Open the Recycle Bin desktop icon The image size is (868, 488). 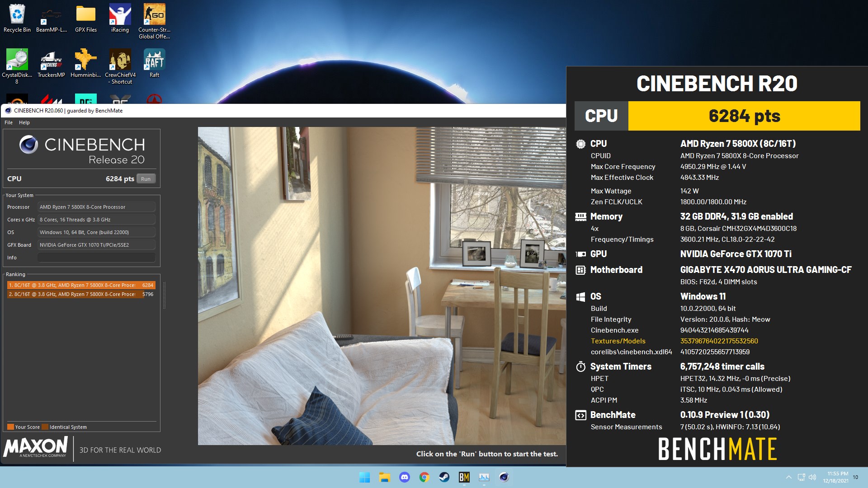click(x=17, y=19)
